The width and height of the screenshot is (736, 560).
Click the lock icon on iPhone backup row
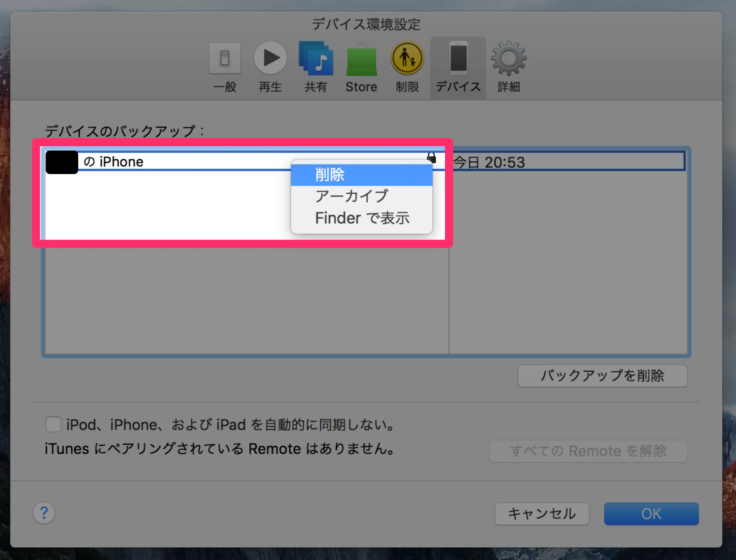click(432, 157)
